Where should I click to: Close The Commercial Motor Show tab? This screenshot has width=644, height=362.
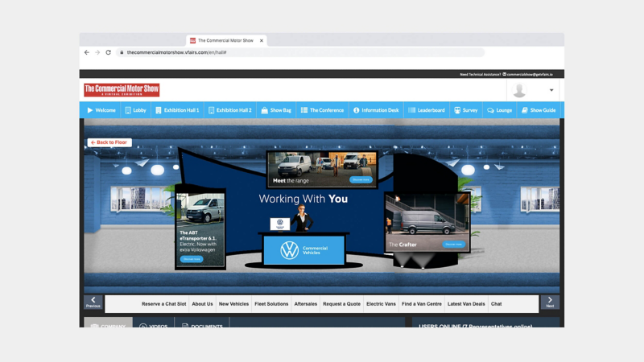coord(261,41)
